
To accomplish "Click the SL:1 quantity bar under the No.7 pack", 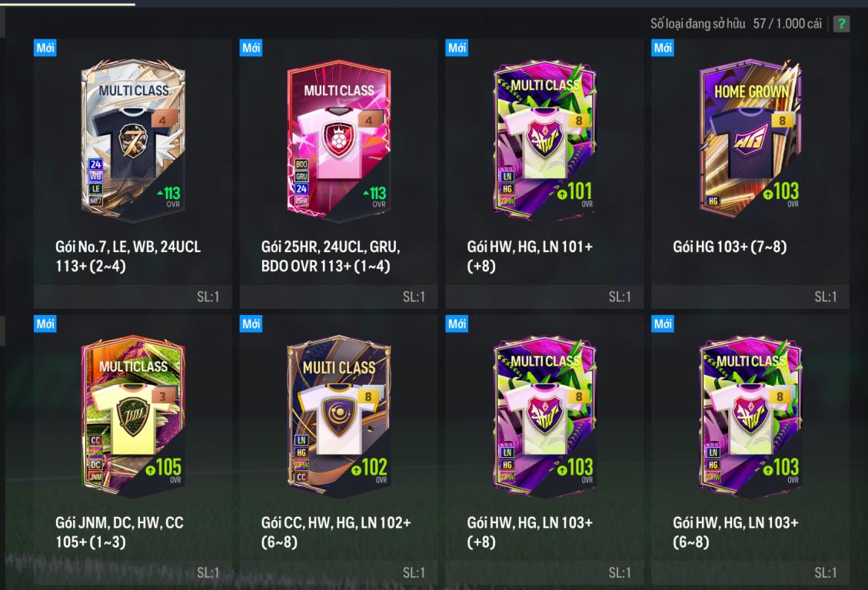I will coord(133,297).
